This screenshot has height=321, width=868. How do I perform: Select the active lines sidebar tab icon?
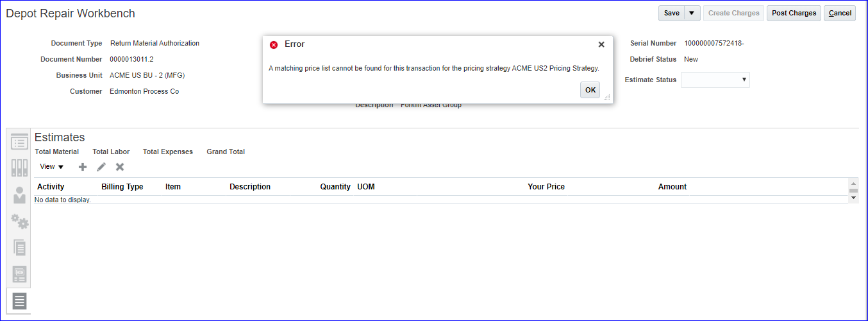click(x=19, y=300)
